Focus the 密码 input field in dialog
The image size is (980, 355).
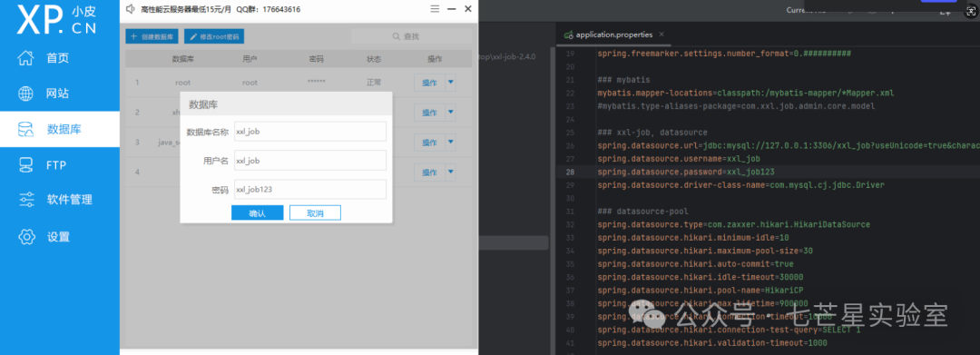point(310,190)
